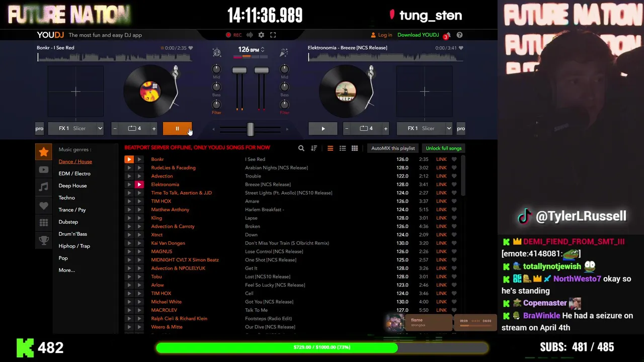Click AutoMIX this playlist button
644x362 pixels.
click(x=393, y=148)
